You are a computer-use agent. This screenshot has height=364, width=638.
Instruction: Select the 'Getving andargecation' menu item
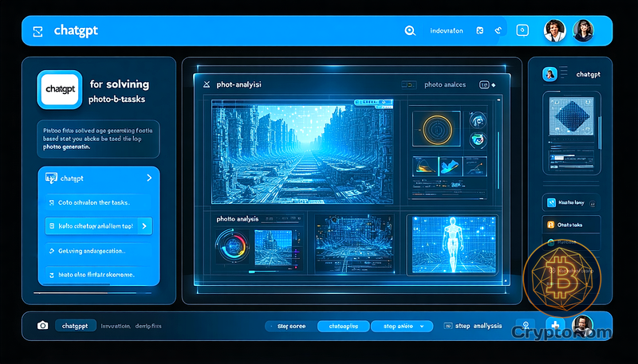tap(94, 251)
